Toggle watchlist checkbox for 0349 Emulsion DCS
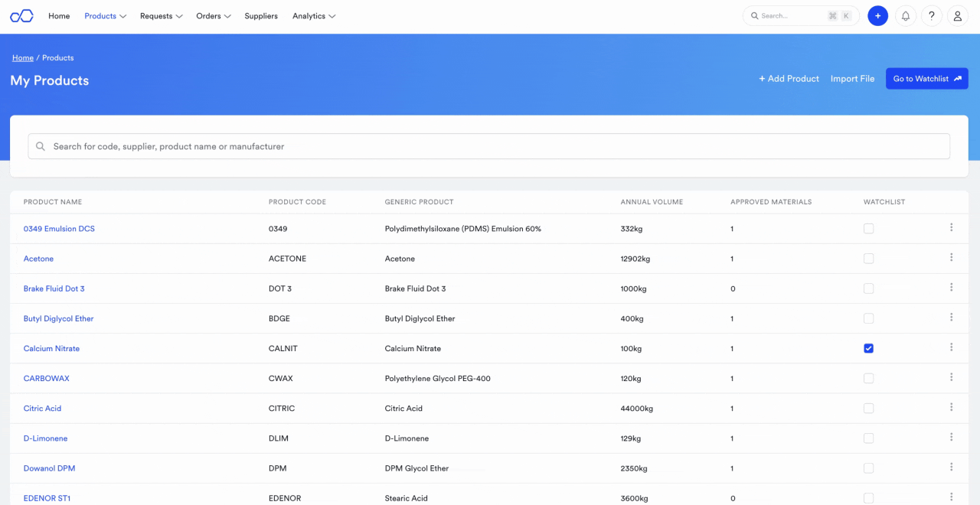Screen dimensions: 980x505 point(868,229)
